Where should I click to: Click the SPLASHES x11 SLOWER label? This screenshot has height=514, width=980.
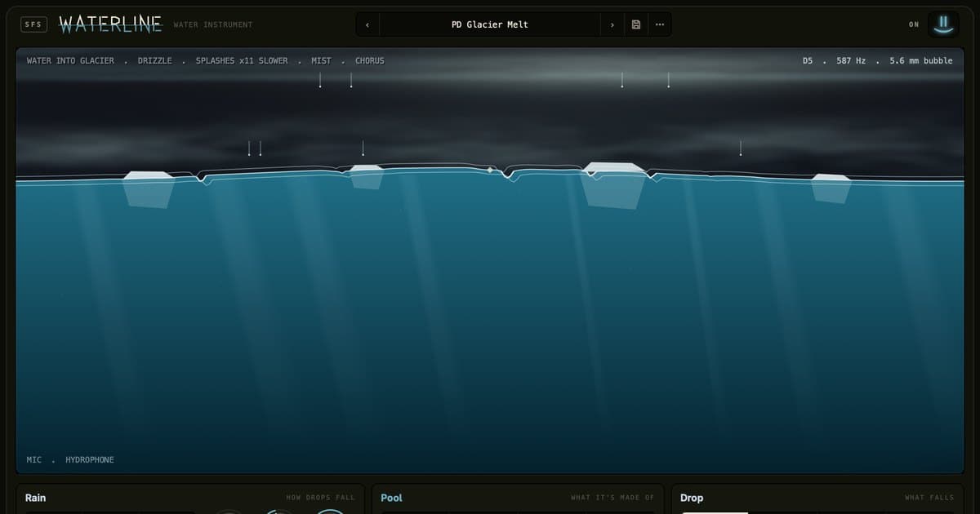(x=242, y=60)
